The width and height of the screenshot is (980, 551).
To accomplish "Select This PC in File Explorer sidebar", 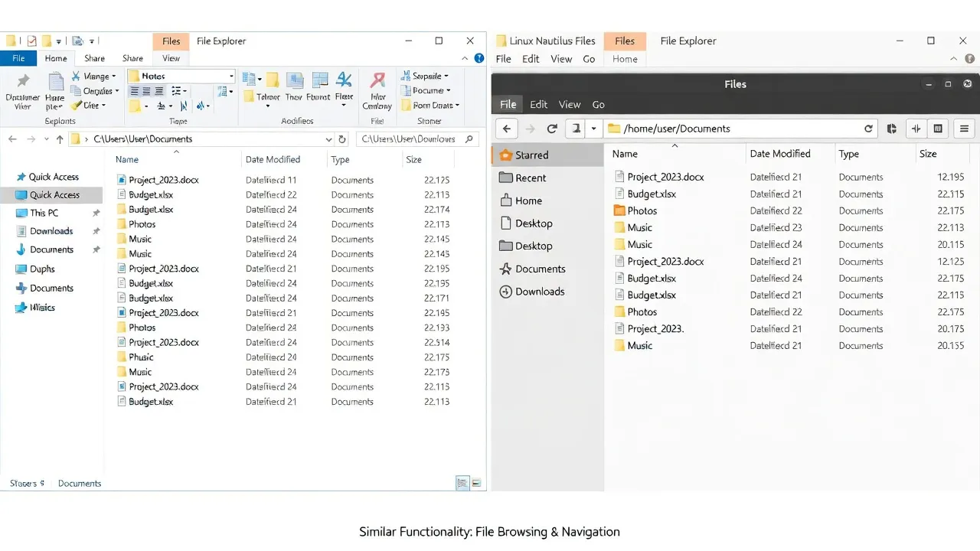I will [x=44, y=213].
